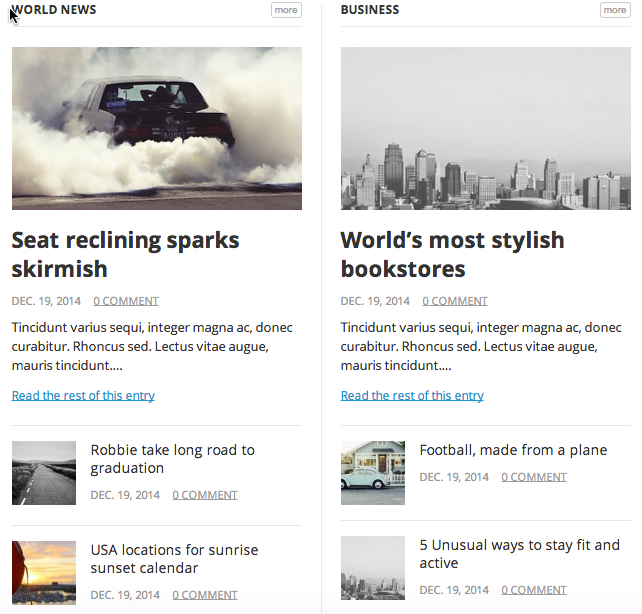642x614 pixels.
Task: Open the smoking car featured image
Action: point(157,129)
